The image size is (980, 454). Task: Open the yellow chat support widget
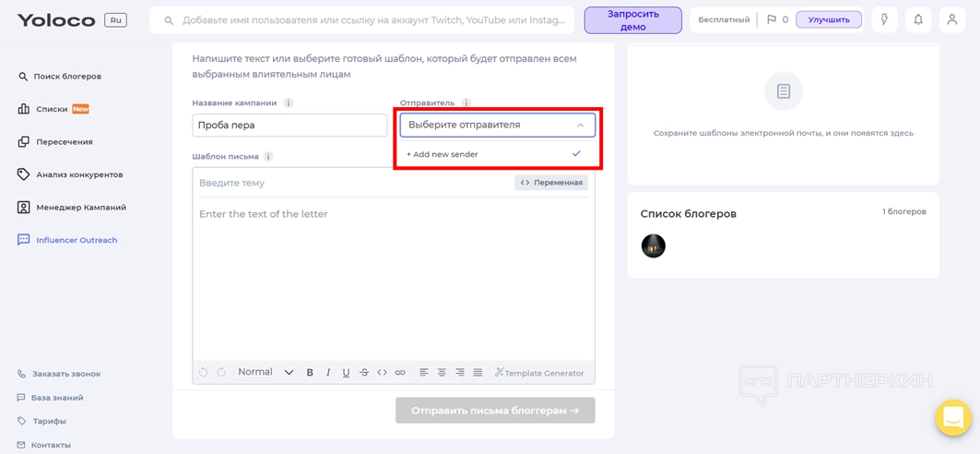[953, 418]
